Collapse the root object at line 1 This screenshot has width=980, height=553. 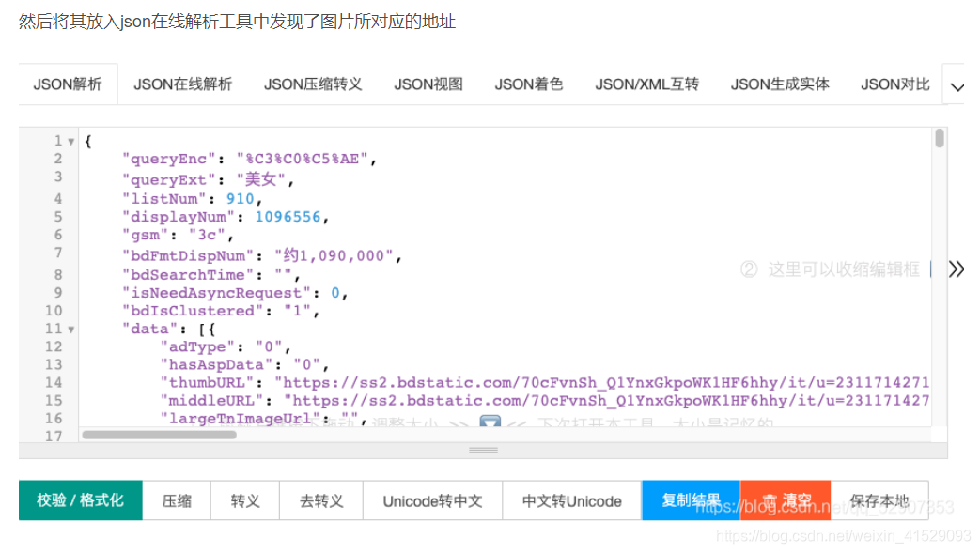coord(70,142)
